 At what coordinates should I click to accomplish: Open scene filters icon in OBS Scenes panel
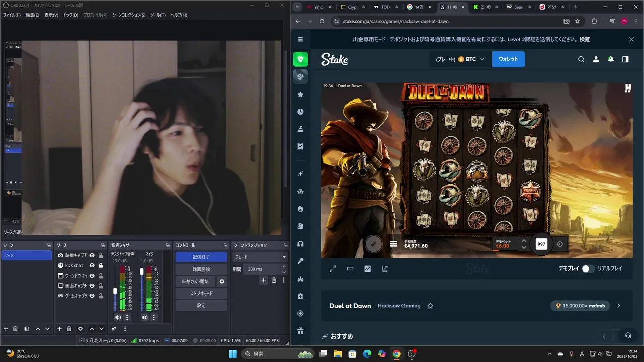pos(26,329)
